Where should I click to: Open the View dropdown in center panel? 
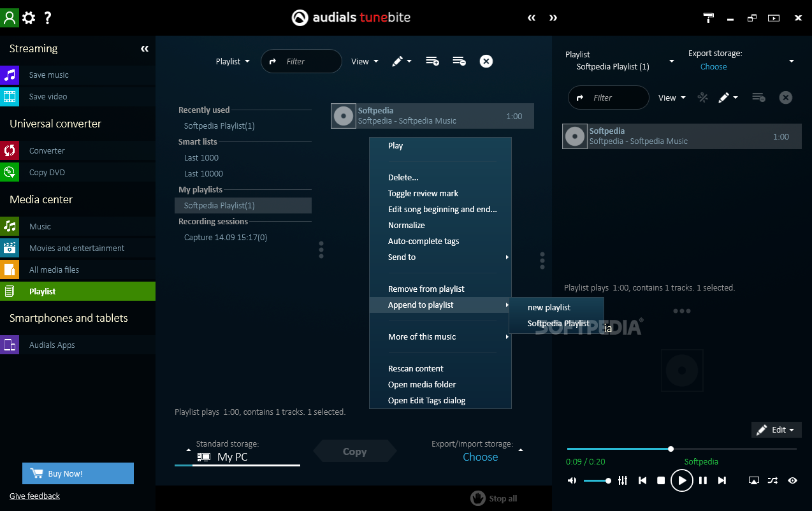[x=365, y=62]
